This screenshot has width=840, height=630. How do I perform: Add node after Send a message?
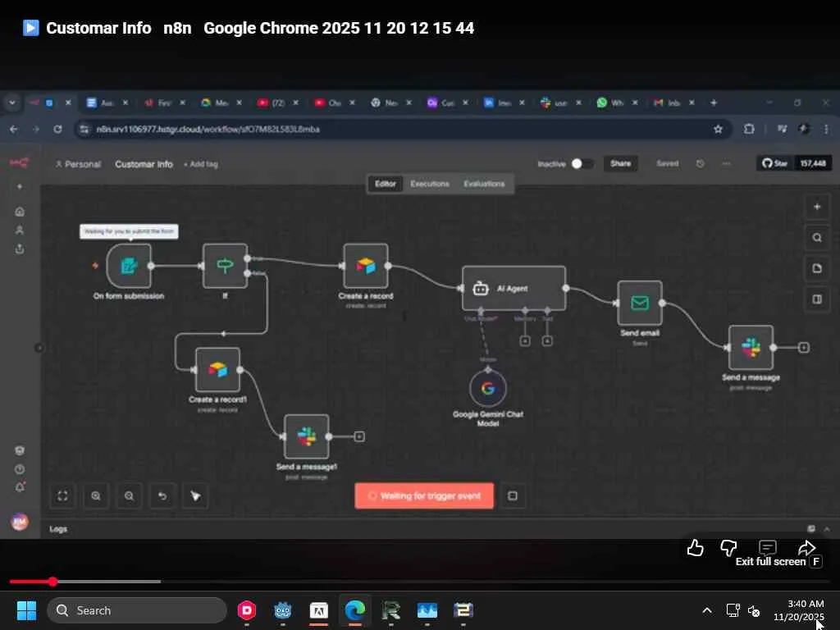tap(804, 348)
